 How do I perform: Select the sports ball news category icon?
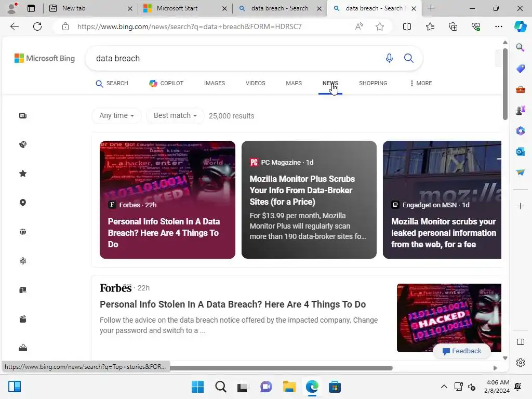click(x=23, y=144)
